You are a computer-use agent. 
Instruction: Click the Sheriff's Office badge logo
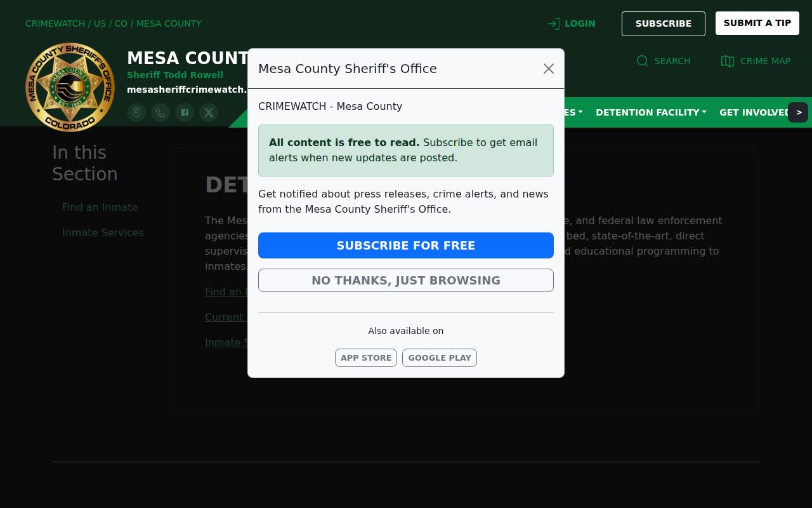click(70, 87)
